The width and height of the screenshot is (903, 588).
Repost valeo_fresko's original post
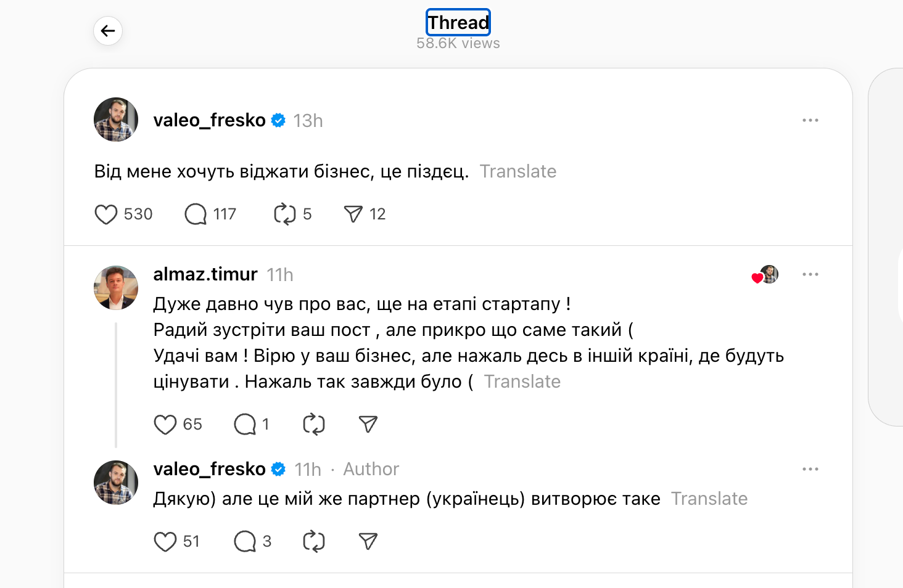(x=284, y=214)
